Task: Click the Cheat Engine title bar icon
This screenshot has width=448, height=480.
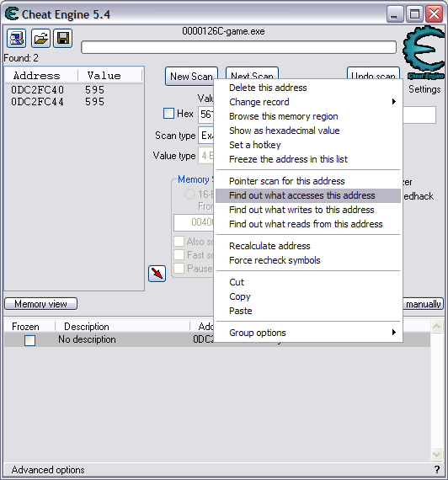Action: tap(12, 14)
